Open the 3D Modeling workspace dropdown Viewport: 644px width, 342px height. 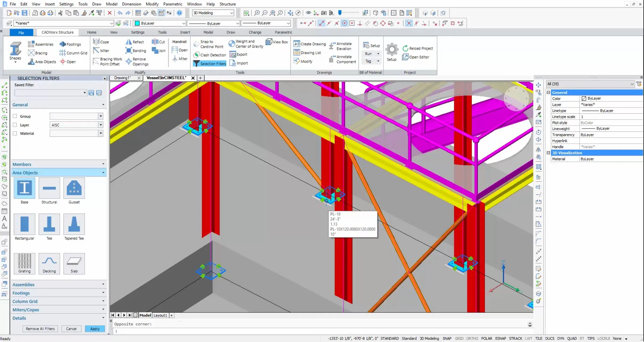pos(231,13)
